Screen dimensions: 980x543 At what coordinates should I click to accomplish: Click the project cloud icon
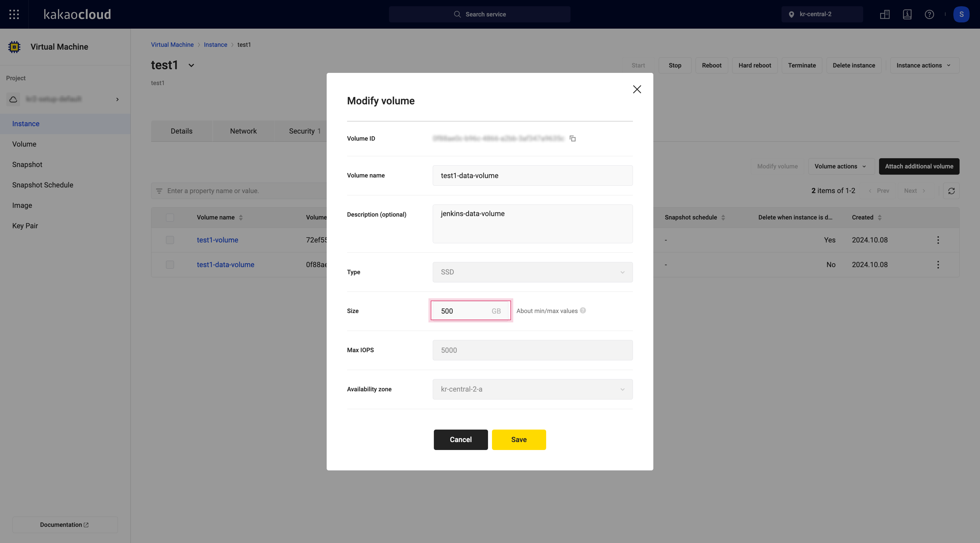13,99
